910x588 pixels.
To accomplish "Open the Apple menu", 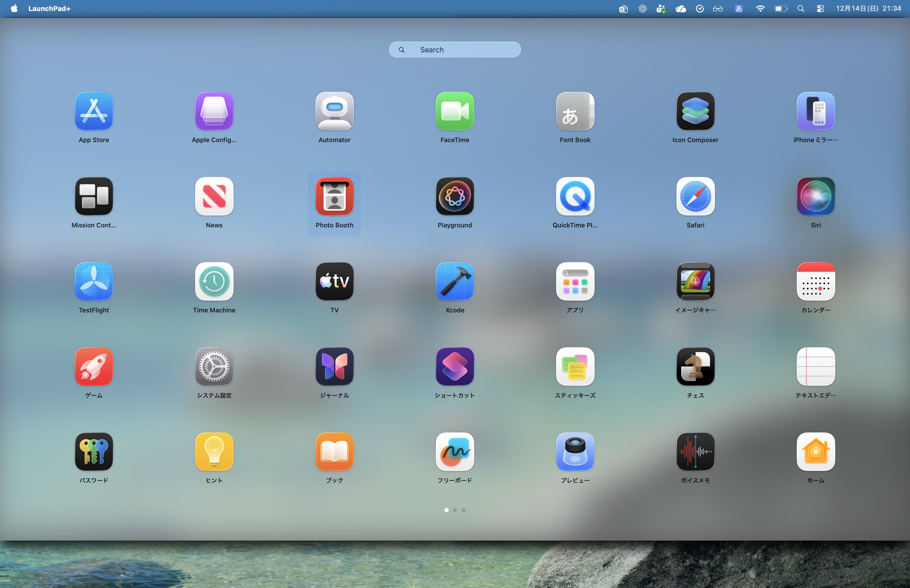I will (x=14, y=8).
